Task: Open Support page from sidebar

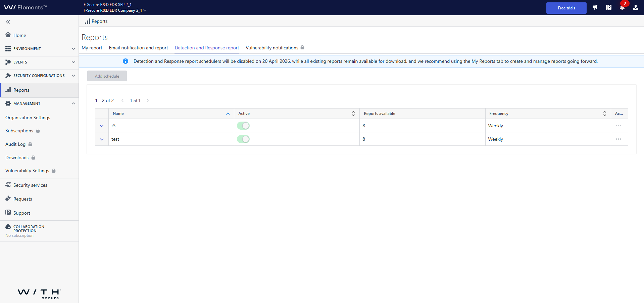Action: [x=39, y=213]
